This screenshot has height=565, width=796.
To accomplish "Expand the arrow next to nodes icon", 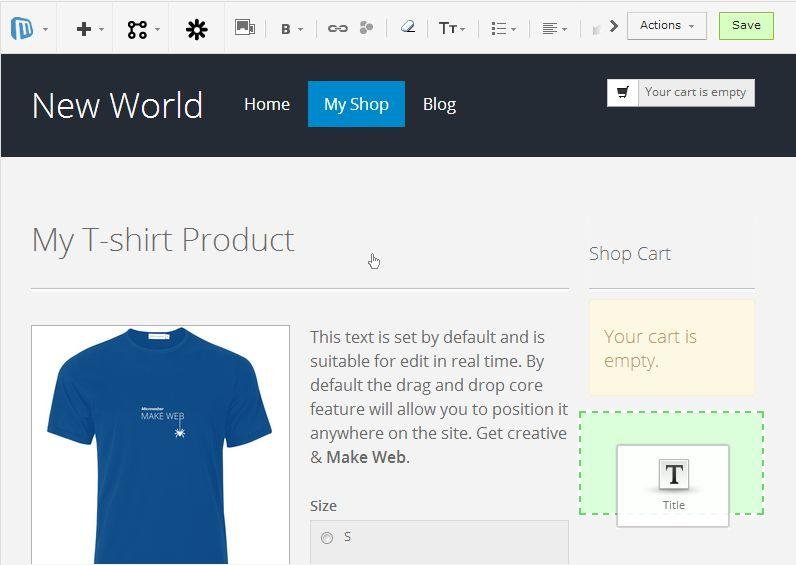I will [157, 29].
